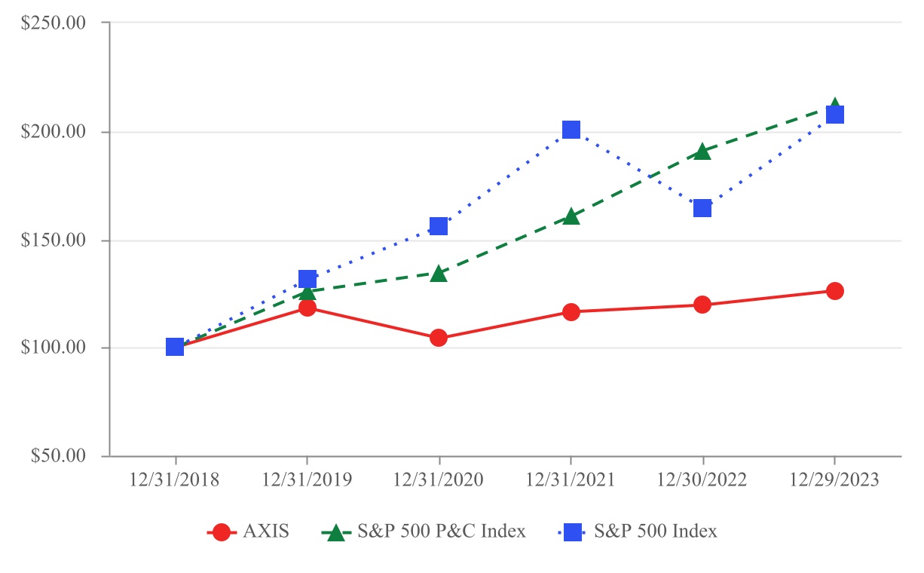The height and width of the screenshot is (573, 924).
Task: Click the P&C Index triangle at 12/30/2022
Action: [702, 152]
